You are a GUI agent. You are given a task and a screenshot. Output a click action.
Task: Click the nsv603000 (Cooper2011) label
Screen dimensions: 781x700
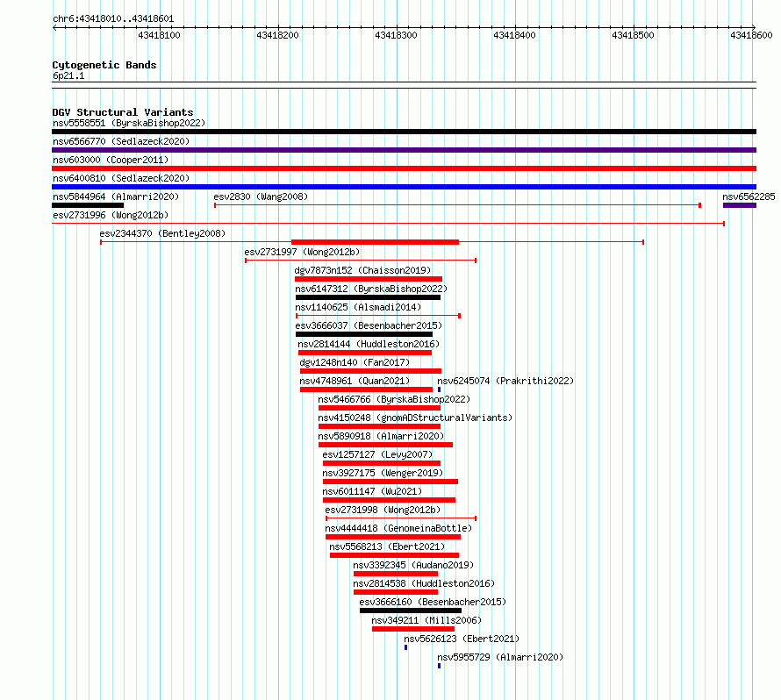click(111, 160)
